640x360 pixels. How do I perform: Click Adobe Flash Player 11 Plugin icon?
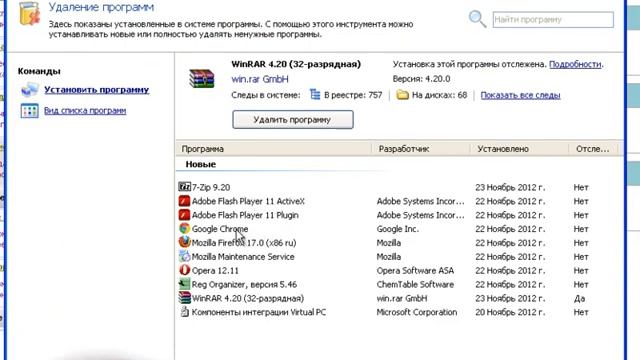pos(184,215)
